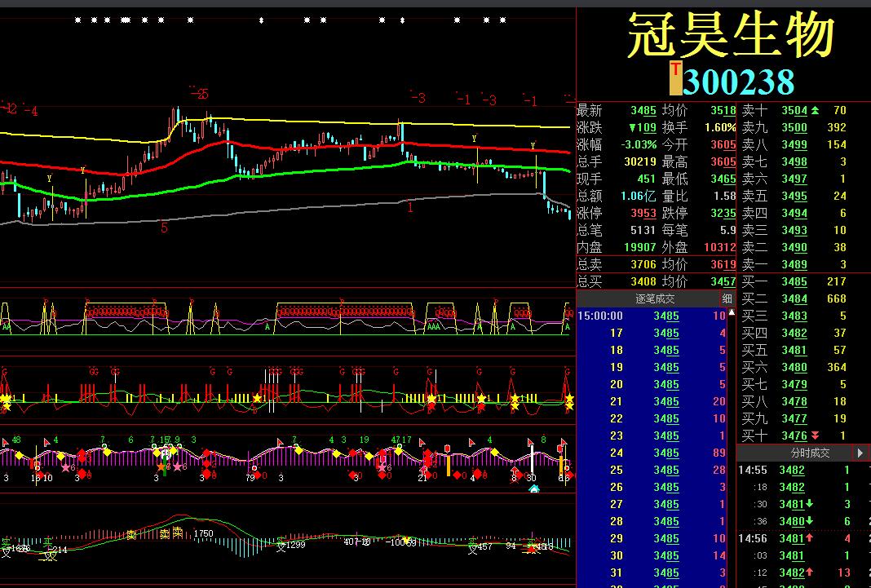Click the 换手 value 1.60%
The width and height of the screenshot is (871, 588).
(720, 128)
